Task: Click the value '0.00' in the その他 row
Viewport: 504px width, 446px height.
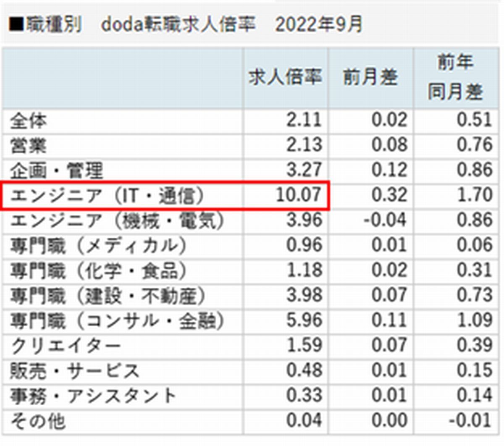Action: [389, 420]
